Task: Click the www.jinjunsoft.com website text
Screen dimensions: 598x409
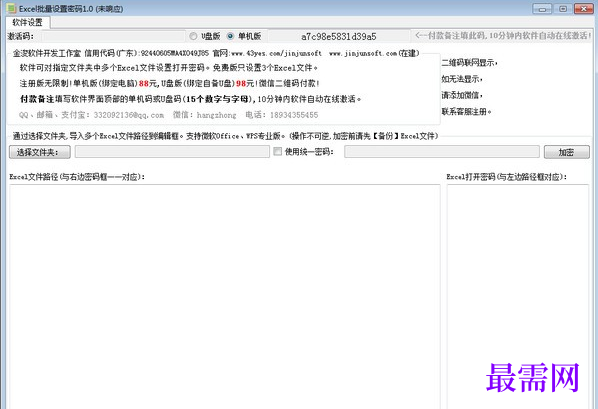Action: pyautogui.click(x=363, y=53)
